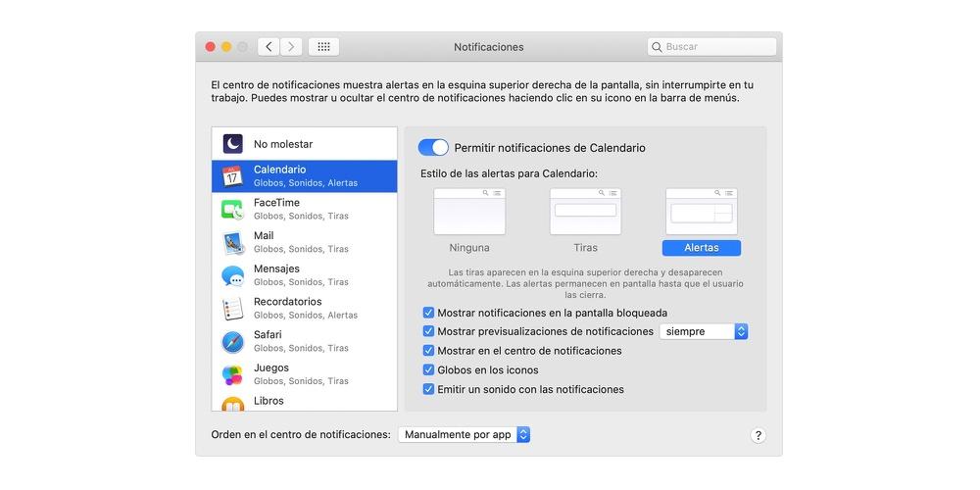Image resolution: width=980 pixels, height=490 pixels.
Task: Open the siempre preview dropdown
Action: tap(704, 331)
